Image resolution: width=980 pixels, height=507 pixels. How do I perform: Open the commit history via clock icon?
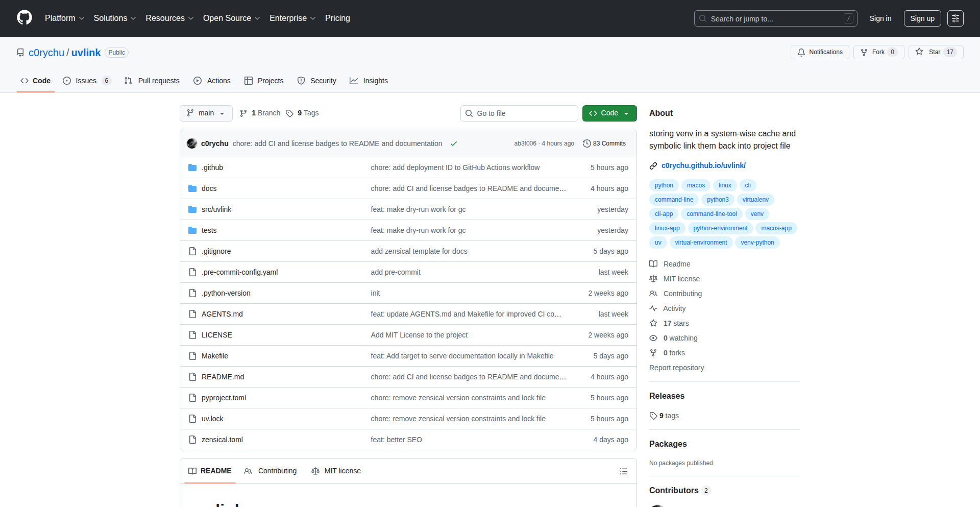[x=586, y=143]
